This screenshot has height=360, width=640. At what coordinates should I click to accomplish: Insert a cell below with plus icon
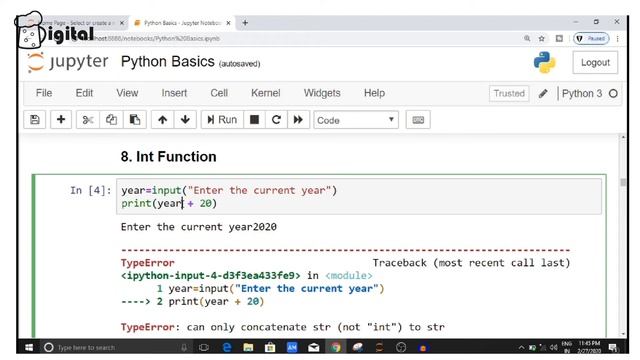click(61, 120)
